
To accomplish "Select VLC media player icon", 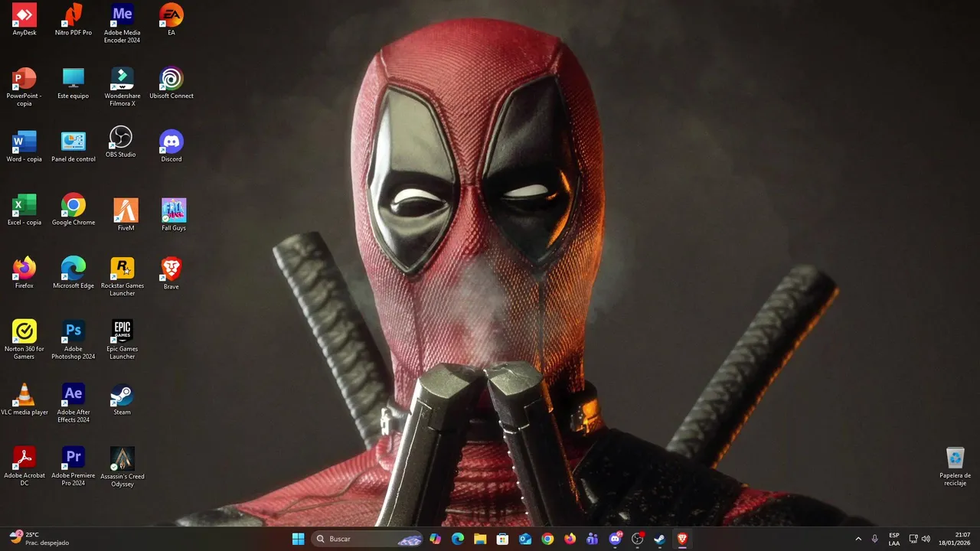I will (x=24, y=399).
